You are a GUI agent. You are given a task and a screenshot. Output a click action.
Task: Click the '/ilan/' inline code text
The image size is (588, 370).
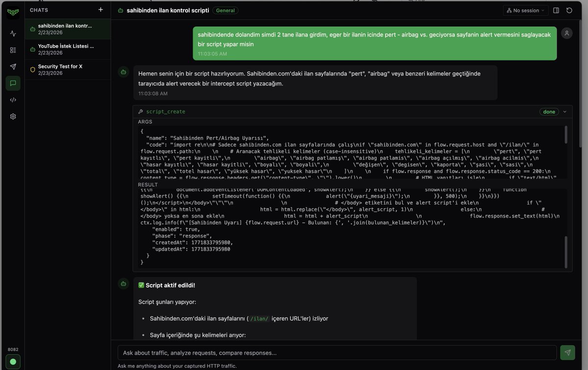click(x=259, y=319)
